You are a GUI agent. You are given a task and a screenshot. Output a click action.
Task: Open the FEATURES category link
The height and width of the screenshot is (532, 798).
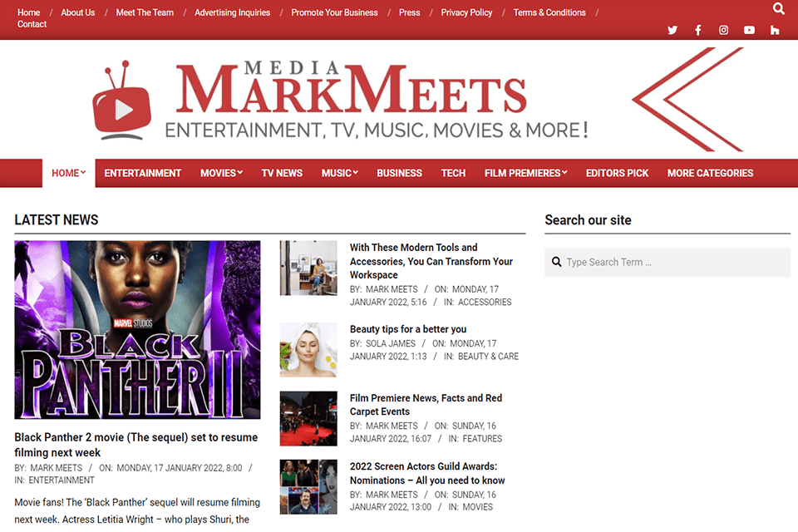tap(482, 438)
